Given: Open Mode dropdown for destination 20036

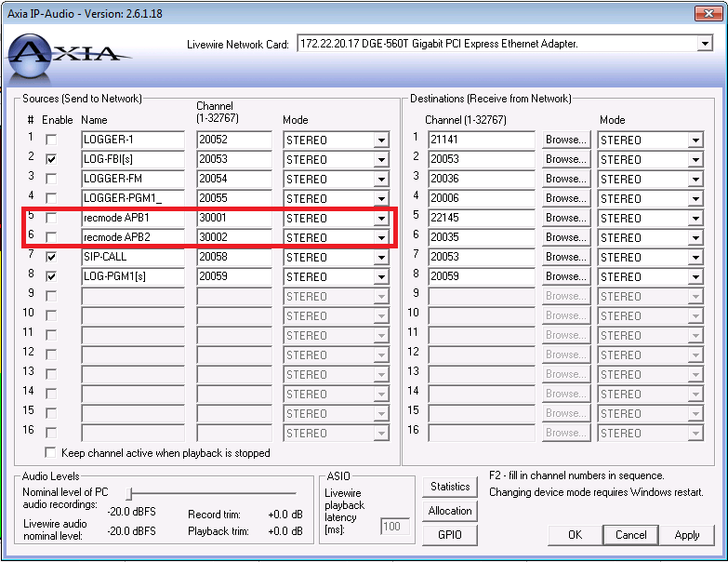Looking at the screenshot, I should click(x=695, y=179).
